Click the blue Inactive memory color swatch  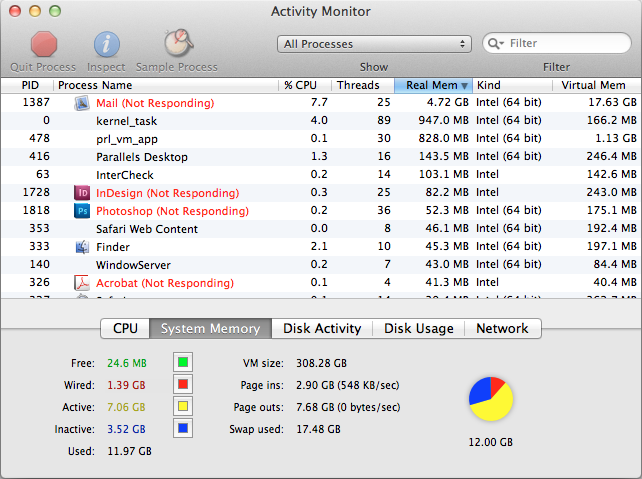(183, 429)
